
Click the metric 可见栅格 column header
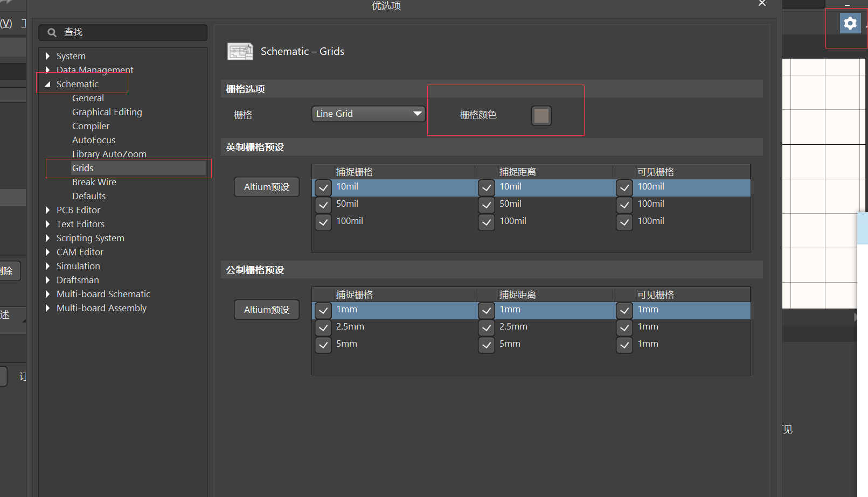point(656,295)
